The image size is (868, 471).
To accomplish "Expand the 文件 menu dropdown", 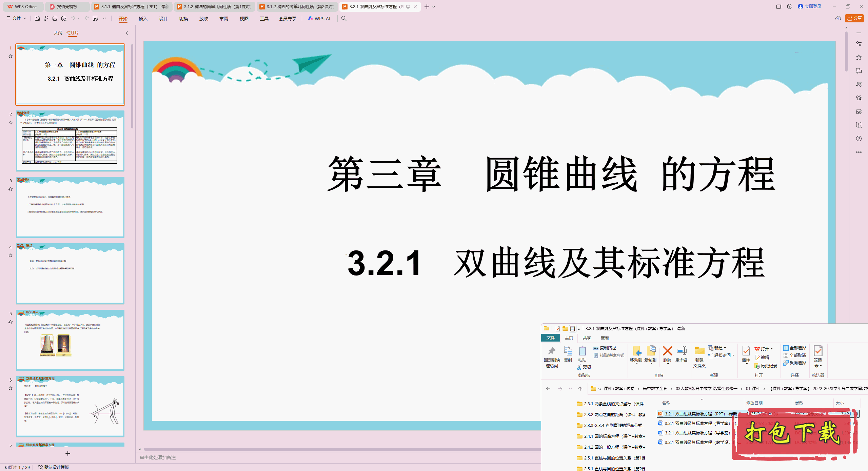I will tap(16, 18).
